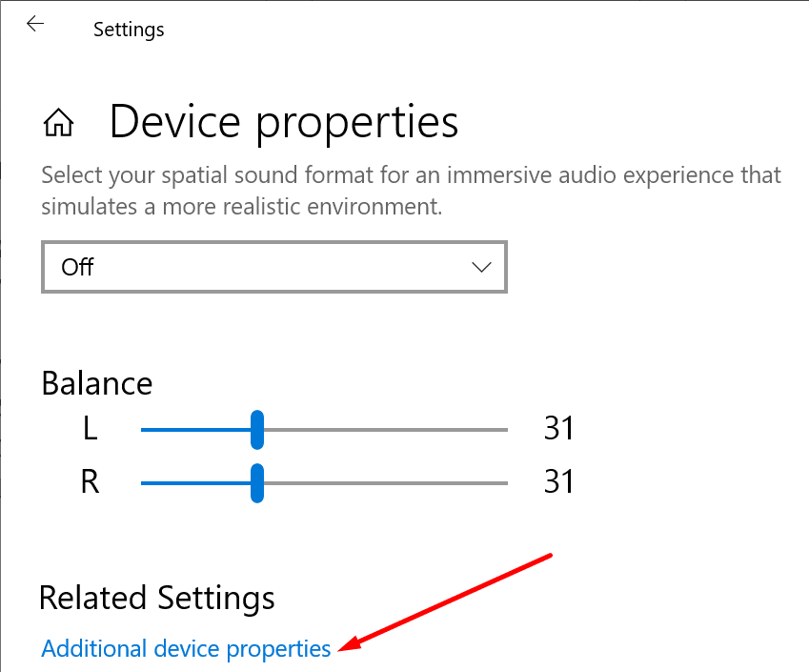
Task: Click the Related Settings heading
Action: click(156, 598)
